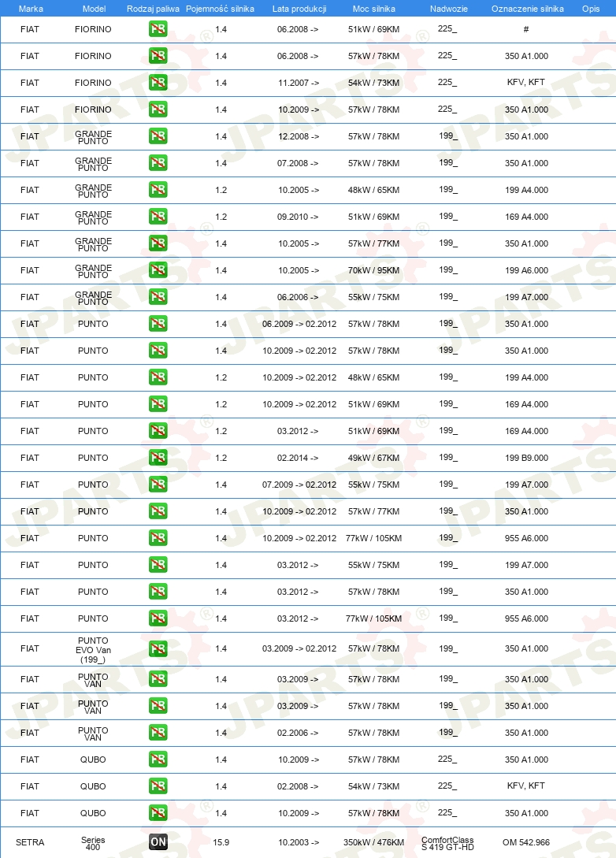Click the Nadwozie column header

click(448, 9)
